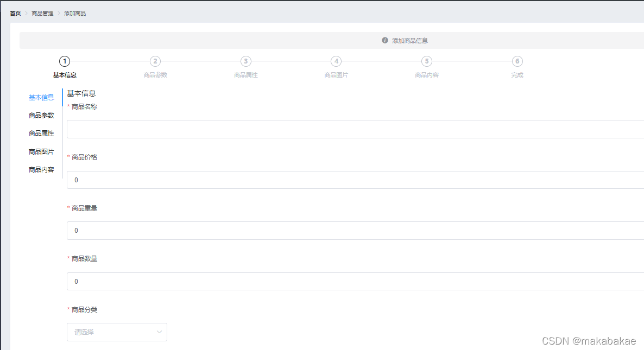The width and height of the screenshot is (644, 350).
Task: Focus the 商品重量 input field
Action: coord(355,231)
